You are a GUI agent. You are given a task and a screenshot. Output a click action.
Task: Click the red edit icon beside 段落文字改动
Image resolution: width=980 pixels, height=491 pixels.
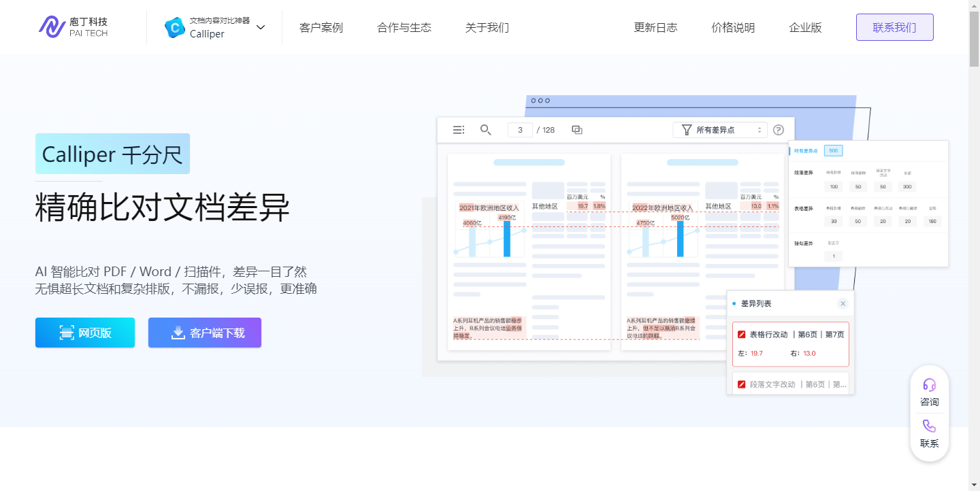[x=742, y=384]
